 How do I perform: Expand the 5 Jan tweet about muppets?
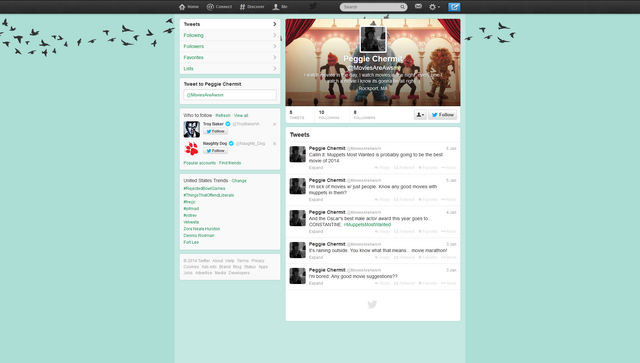(x=316, y=200)
